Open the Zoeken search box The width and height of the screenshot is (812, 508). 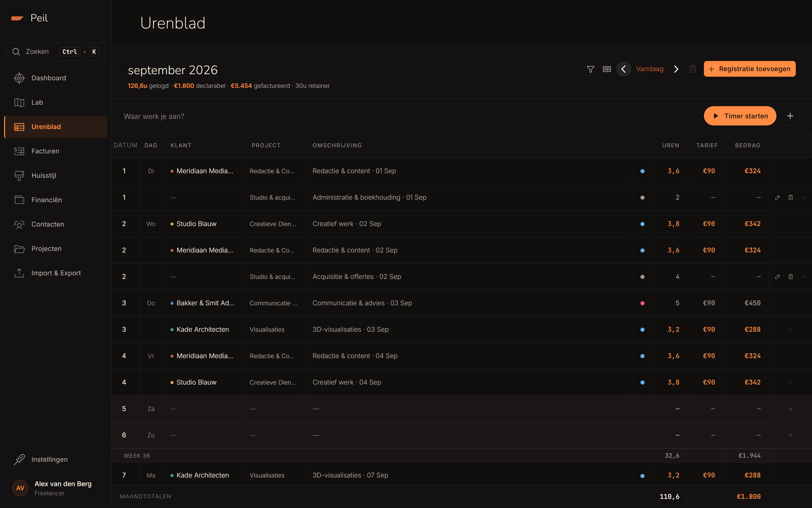(x=55, y=52)
